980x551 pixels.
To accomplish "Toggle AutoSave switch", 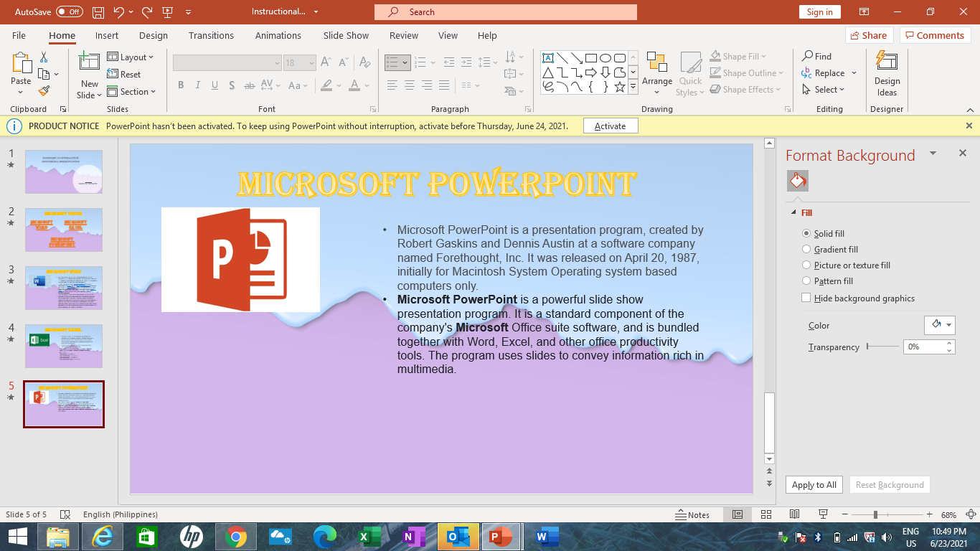I will coord(69,11).
